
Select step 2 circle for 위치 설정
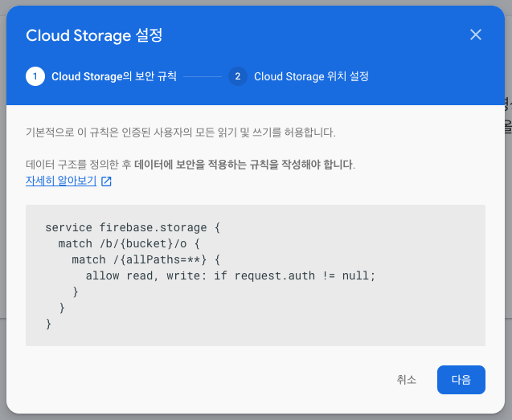coord(238,76)
